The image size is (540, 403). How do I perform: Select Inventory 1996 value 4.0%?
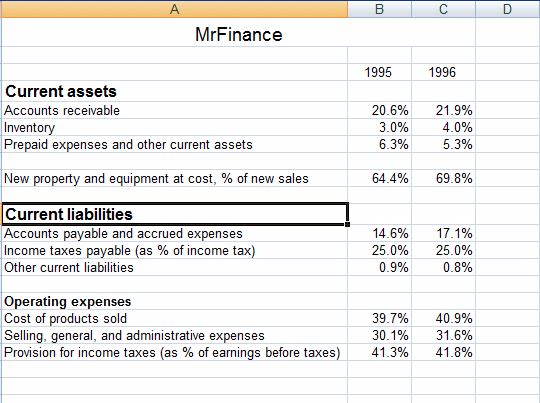pos(444,127)
